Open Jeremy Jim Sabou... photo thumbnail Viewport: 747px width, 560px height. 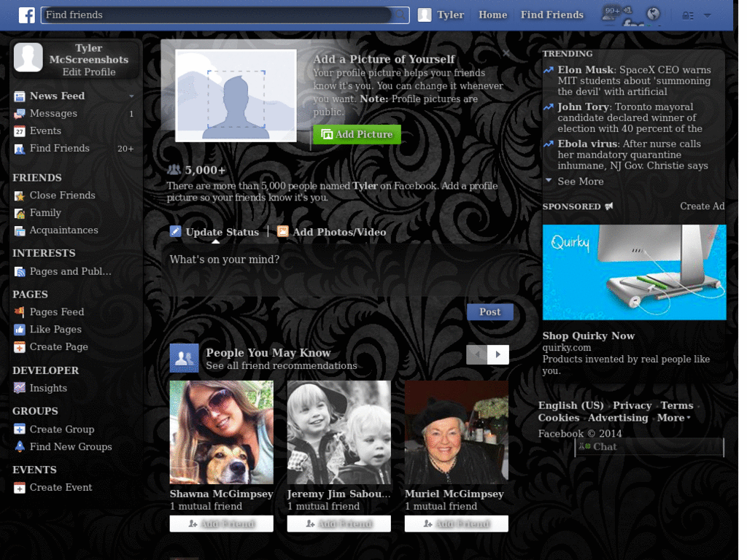tap(338, 432)
